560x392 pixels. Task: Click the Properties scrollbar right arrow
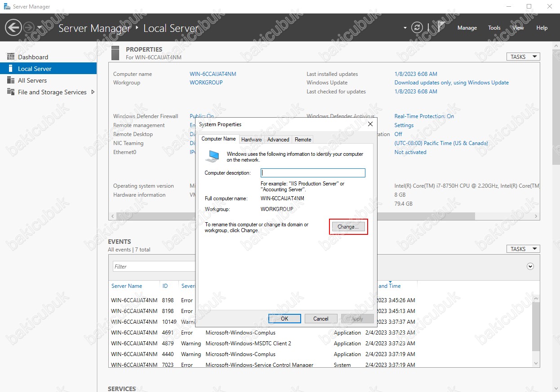536,216
